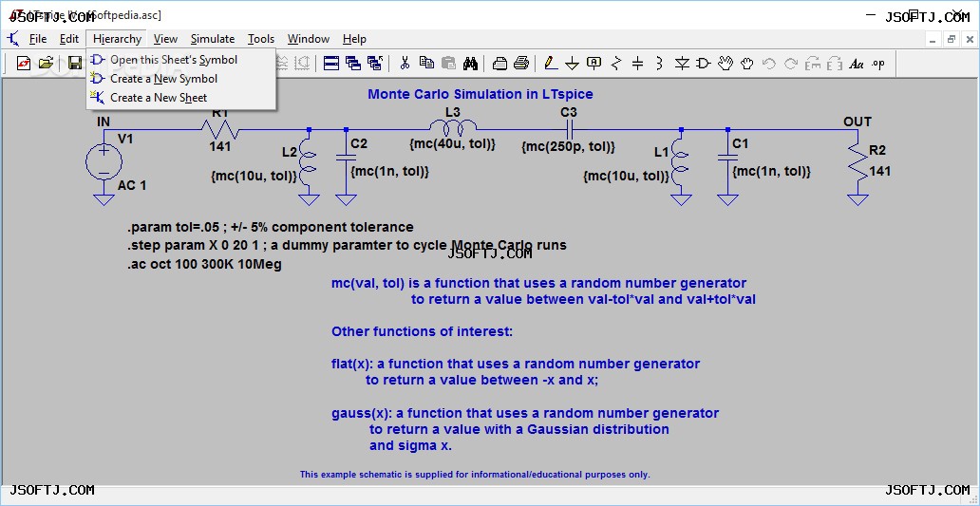Restore the inner schematic document window
Viewport: 980px width, 506px height.
[x=952, y=39]
